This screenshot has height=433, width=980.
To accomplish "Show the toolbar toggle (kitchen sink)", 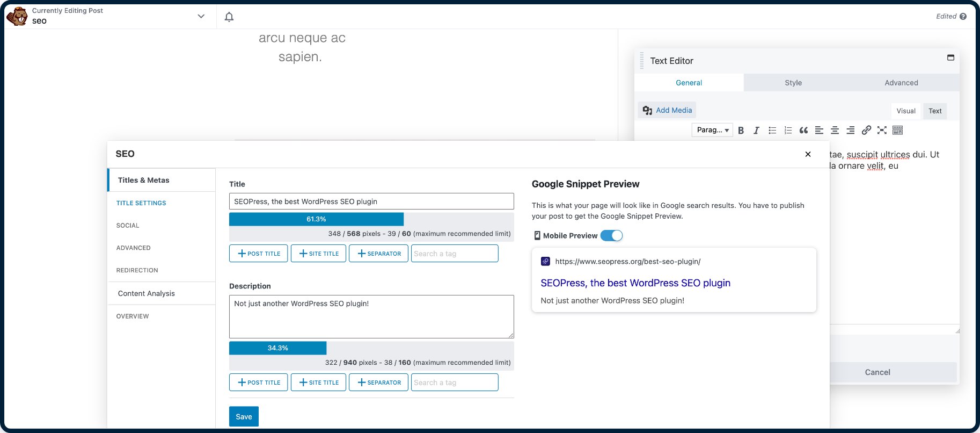I will tap(898, 131).
